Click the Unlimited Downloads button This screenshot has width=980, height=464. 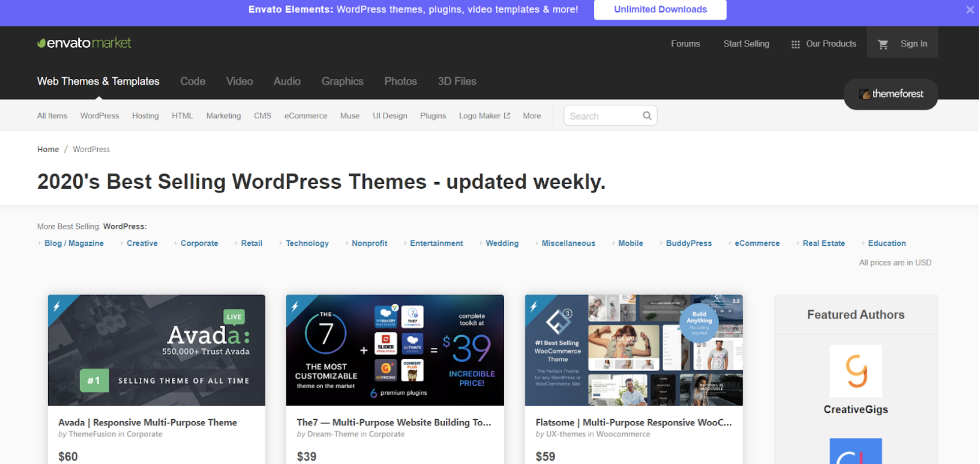660,10
